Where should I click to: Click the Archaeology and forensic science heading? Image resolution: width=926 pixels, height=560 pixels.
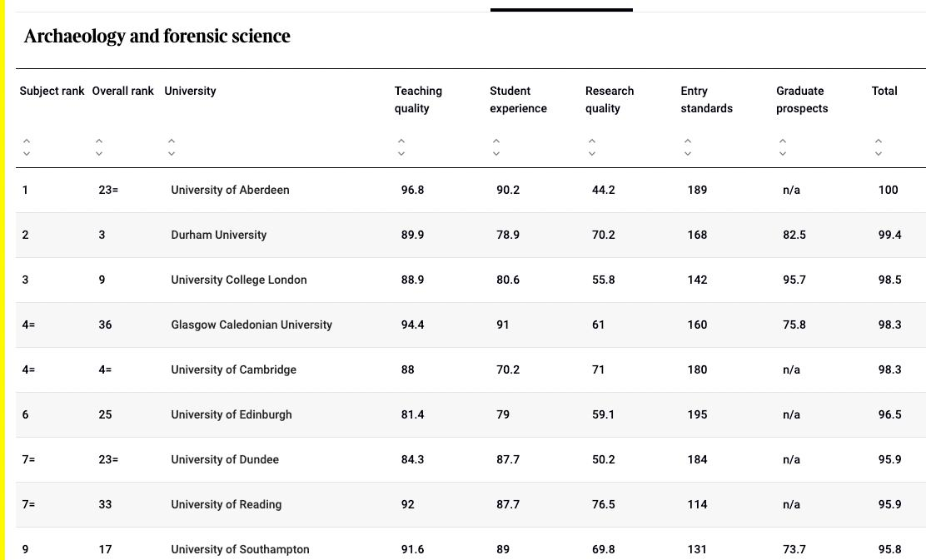click(x=157, y=36)
